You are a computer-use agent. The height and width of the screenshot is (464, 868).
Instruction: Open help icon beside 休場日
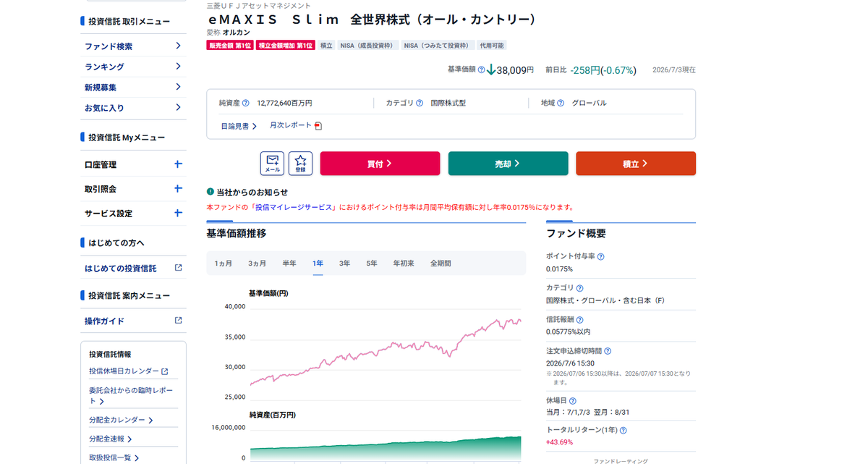pyautogui.click(x=573, y=400)
